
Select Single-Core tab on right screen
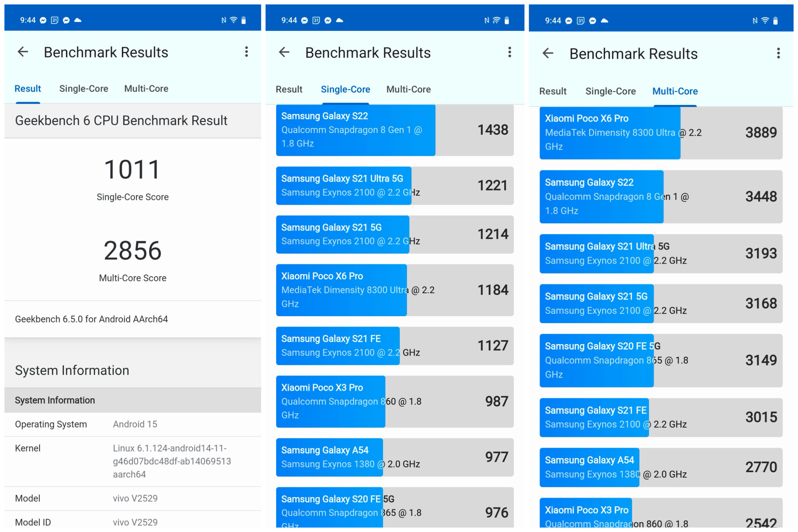pyautogui.click(x=610, y=91)
